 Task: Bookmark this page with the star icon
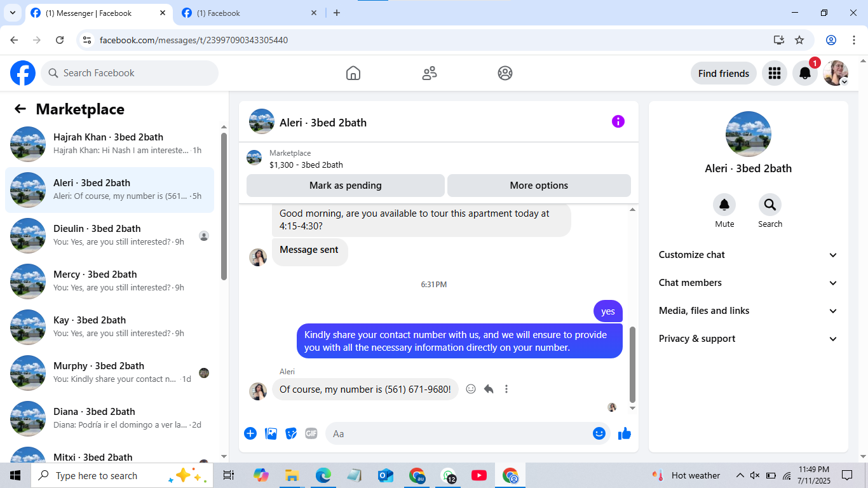[x=799, y=40]
